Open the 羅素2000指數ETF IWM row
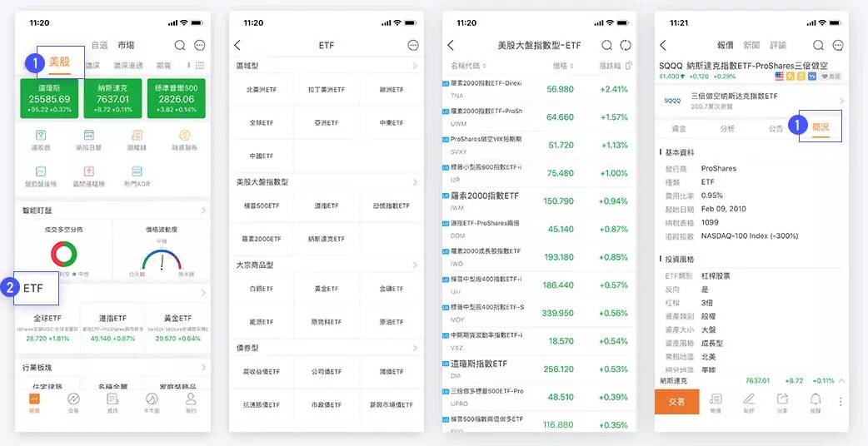The image size is (868, 446). click(x=539, y=201)
